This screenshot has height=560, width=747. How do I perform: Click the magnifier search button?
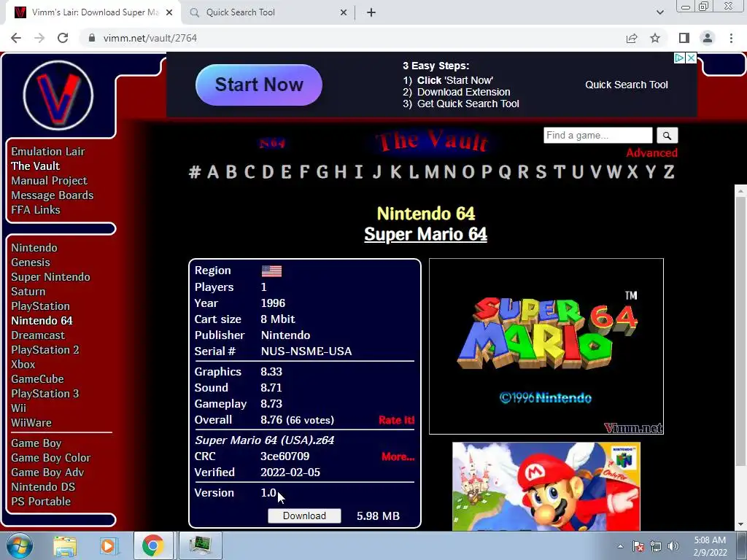[x=667, y=136]
